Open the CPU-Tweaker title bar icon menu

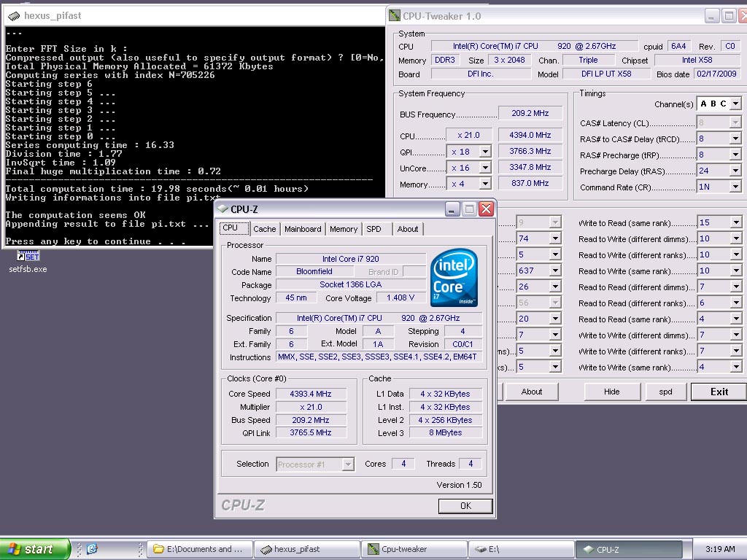point(395,16)
